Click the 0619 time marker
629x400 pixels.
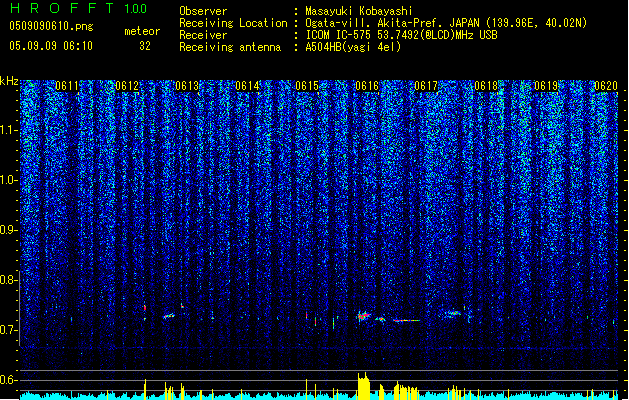tap(546, 86)
